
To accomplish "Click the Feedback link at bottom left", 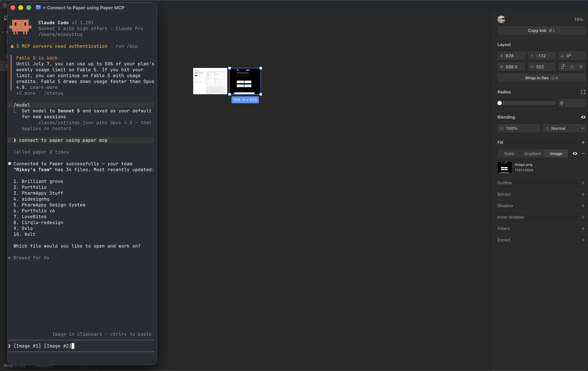I will coord(43,366).
